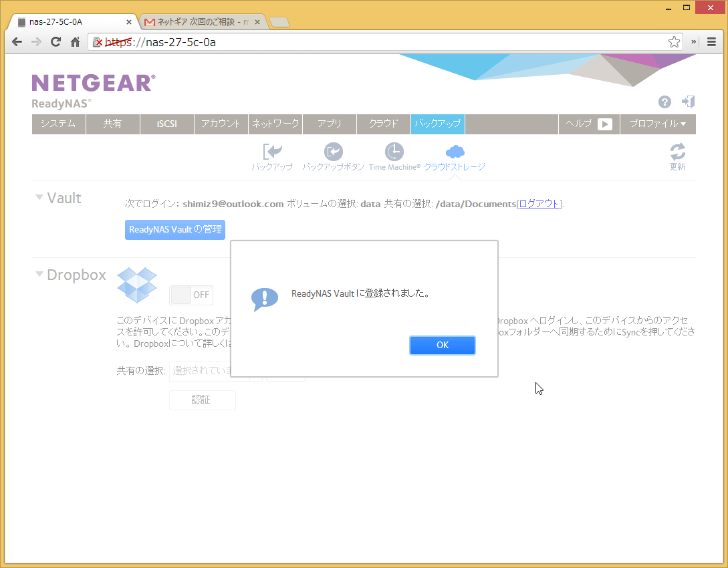This screenshot has height=568, width=728.
Task: Open the help question mark icon
Action: [x=664, y=102]
